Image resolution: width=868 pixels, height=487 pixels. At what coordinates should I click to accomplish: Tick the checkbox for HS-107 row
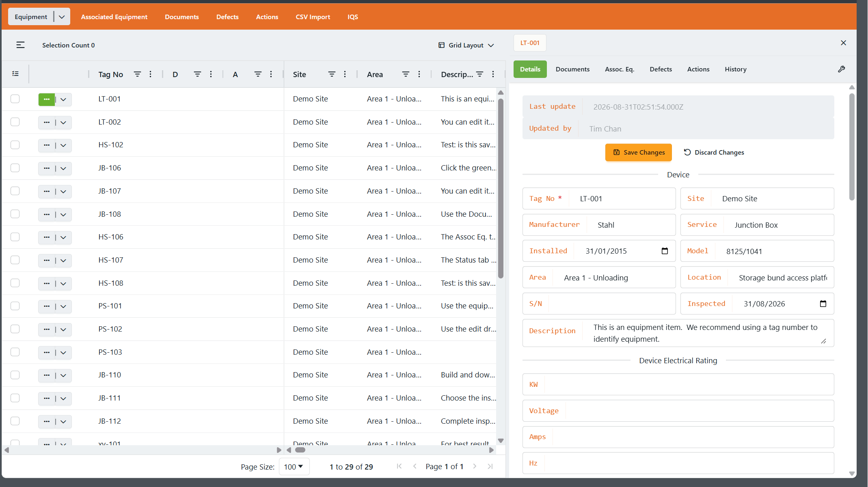15,260
